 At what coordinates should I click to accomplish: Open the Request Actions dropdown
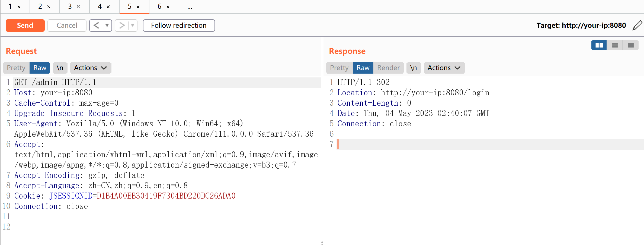(91, 68)
